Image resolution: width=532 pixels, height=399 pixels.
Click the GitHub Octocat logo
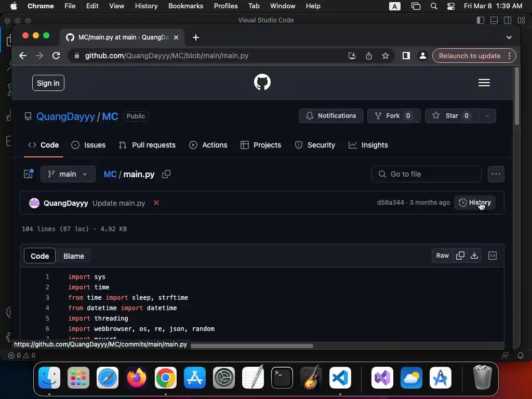click(x=262, y=83)
